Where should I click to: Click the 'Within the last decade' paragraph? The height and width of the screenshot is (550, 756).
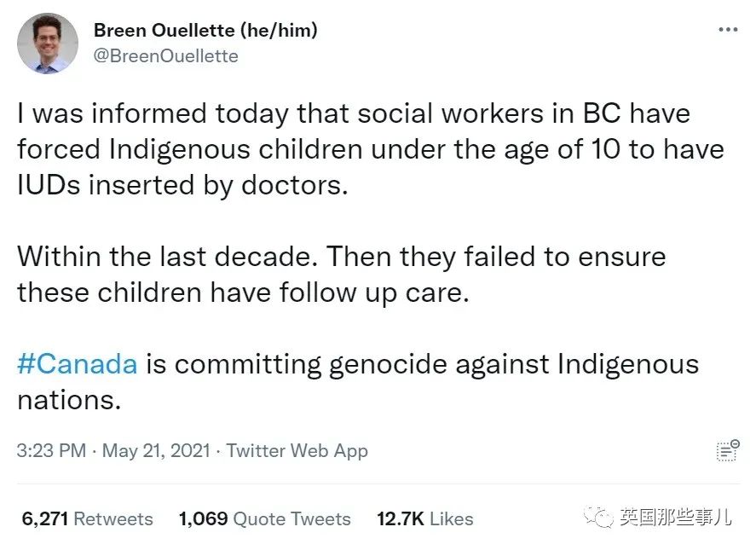(342, 275)
